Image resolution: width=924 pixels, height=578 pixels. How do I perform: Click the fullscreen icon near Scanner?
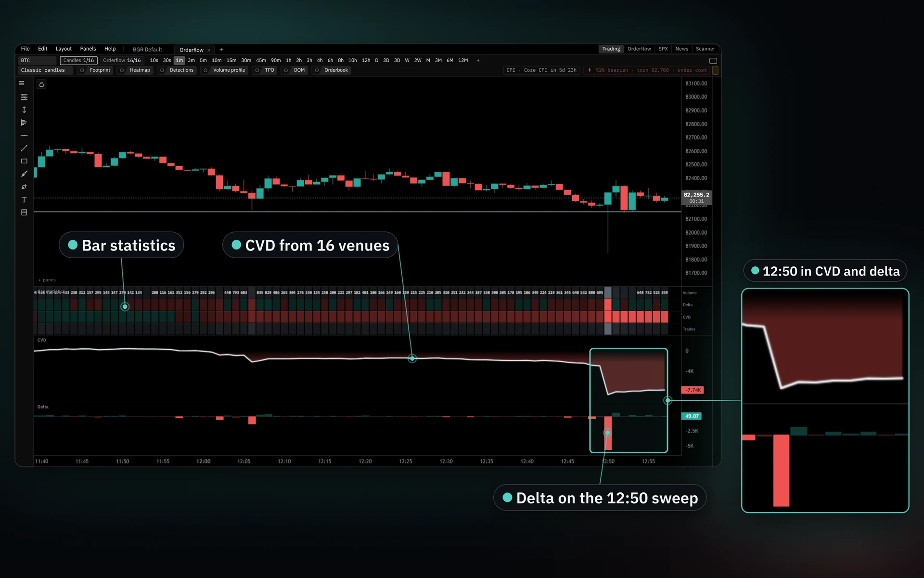point(713,61)
